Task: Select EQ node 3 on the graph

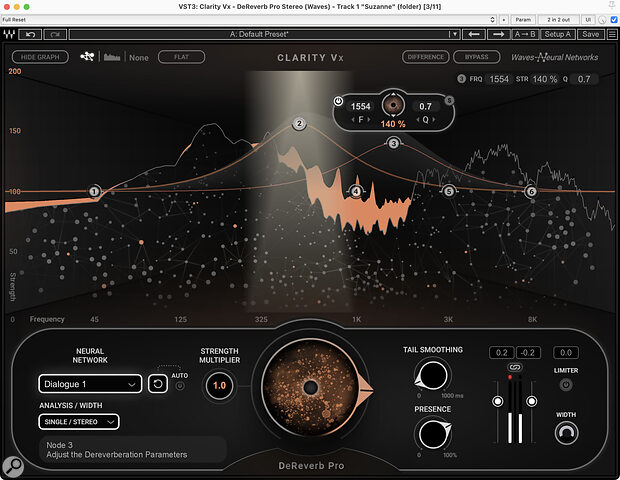Action: point(393,143)
